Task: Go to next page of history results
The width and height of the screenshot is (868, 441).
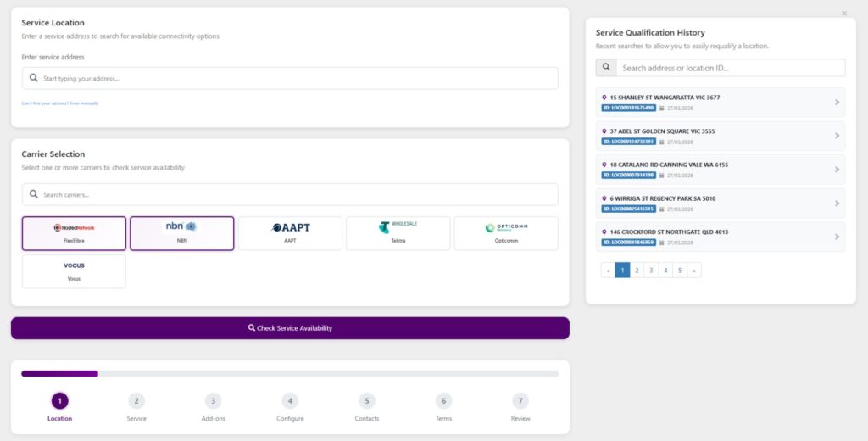Action: [x=694, y=271]
